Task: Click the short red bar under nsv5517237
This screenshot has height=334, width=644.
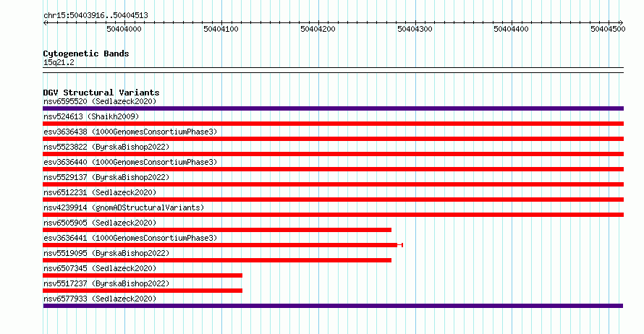Action: 143,291
